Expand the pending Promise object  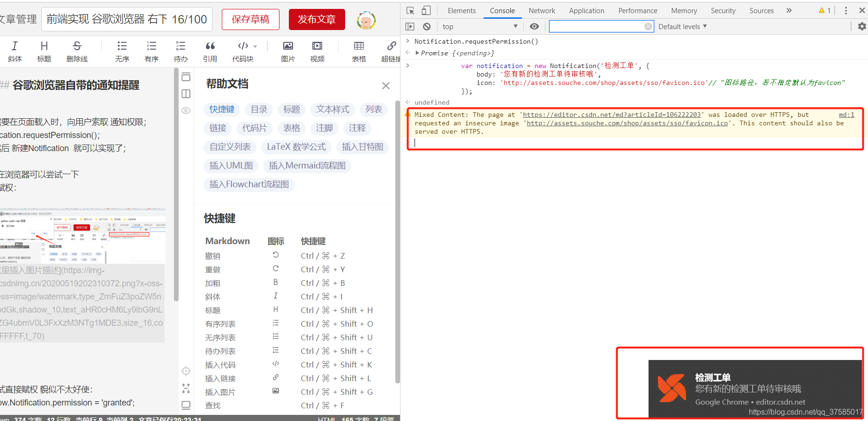[417, 53]
